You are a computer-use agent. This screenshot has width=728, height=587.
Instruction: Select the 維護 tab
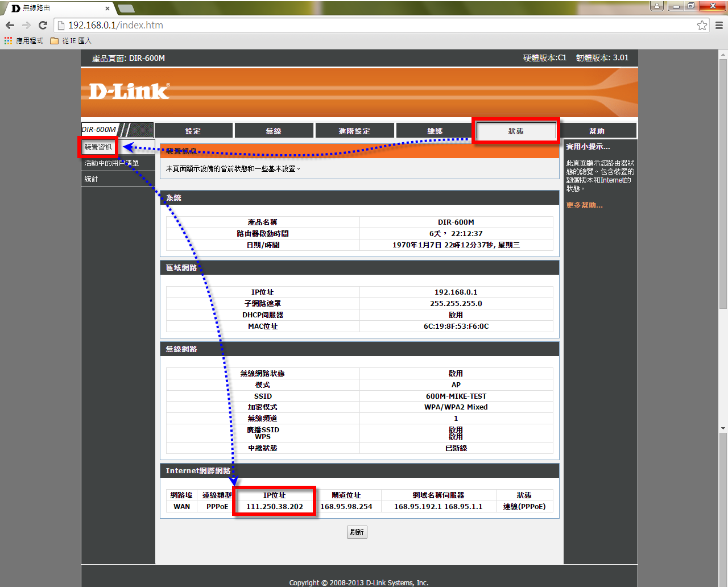[x=435, y=131]
